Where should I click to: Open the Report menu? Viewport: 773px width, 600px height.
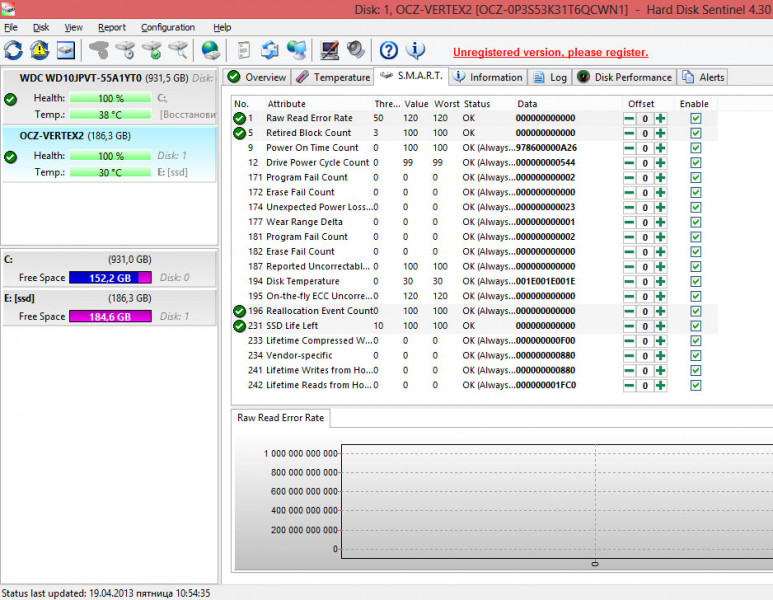pos(112,27)
